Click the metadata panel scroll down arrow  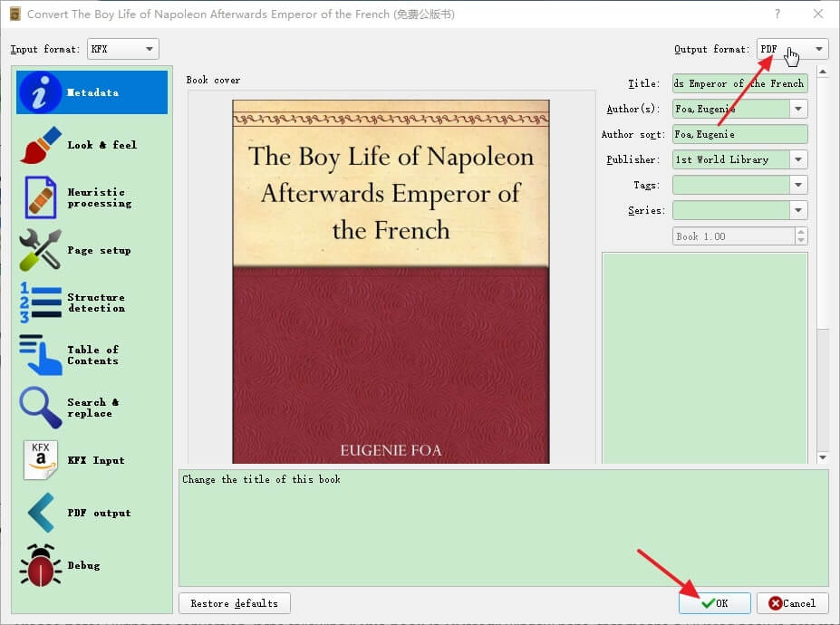(823, 457)
